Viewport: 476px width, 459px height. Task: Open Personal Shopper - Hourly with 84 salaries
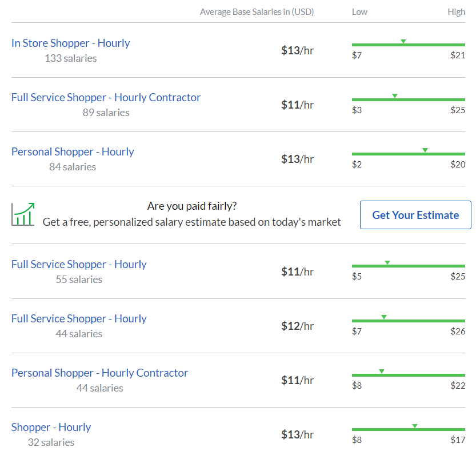click(73, 151)
